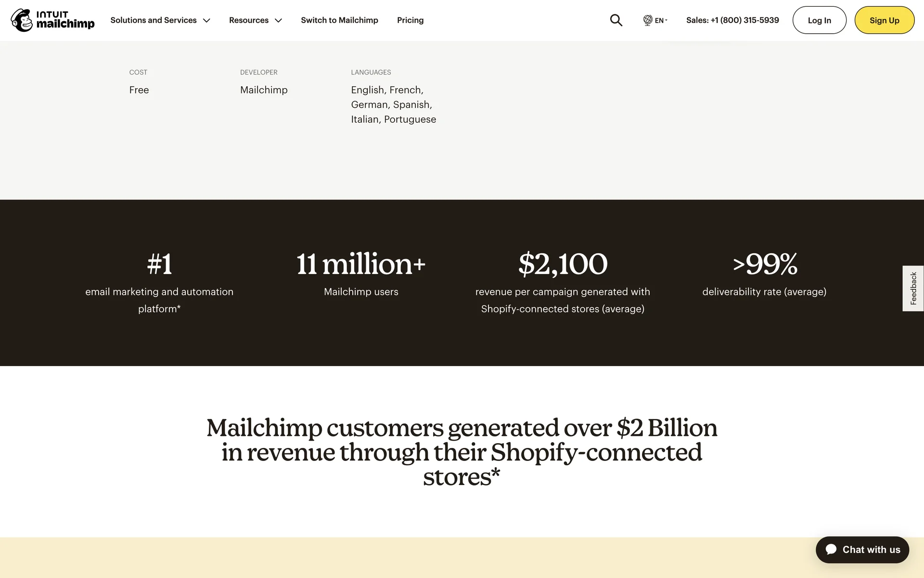This screenshot has width=924, height=578.
Task: Open the Solutions and Services menu label
Action: [153, 20]
